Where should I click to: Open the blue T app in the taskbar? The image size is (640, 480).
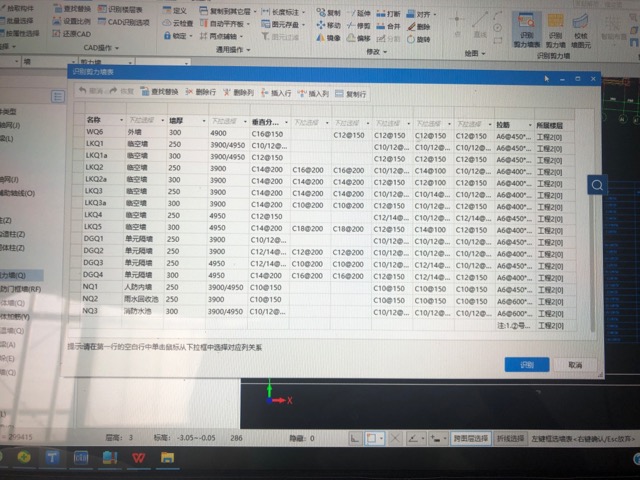click(52, 458)
